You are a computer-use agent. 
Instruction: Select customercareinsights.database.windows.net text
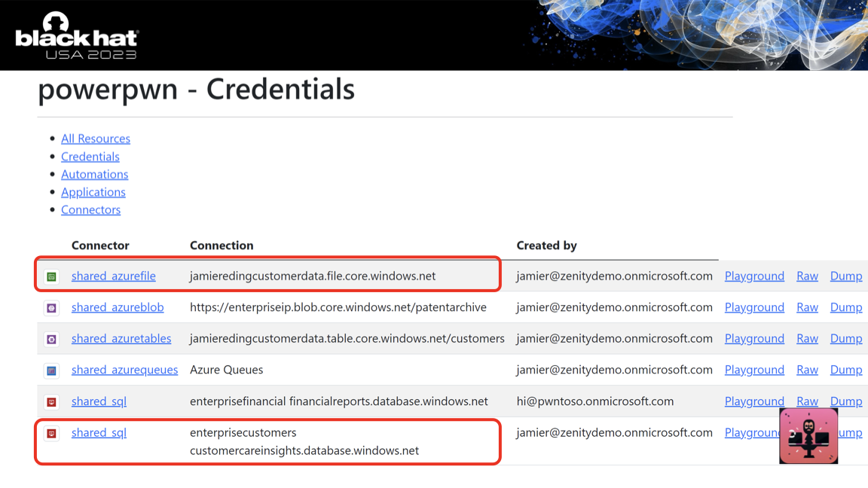304,450
